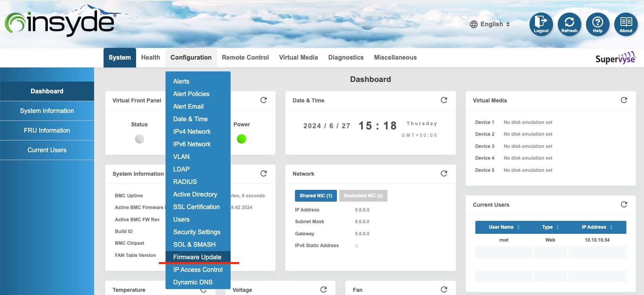Open the English language dropdown
The height and width of the screenshot is (295, 644).
click(490, 24)
